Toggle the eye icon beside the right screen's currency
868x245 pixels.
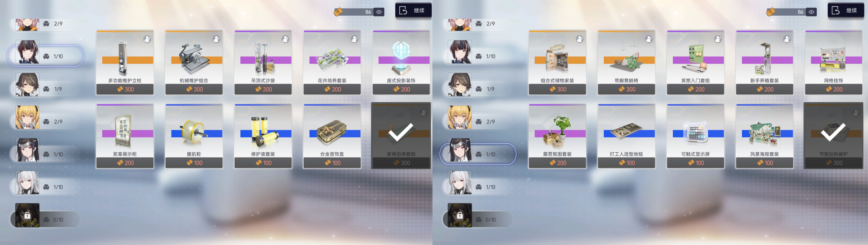coord(811,12)
